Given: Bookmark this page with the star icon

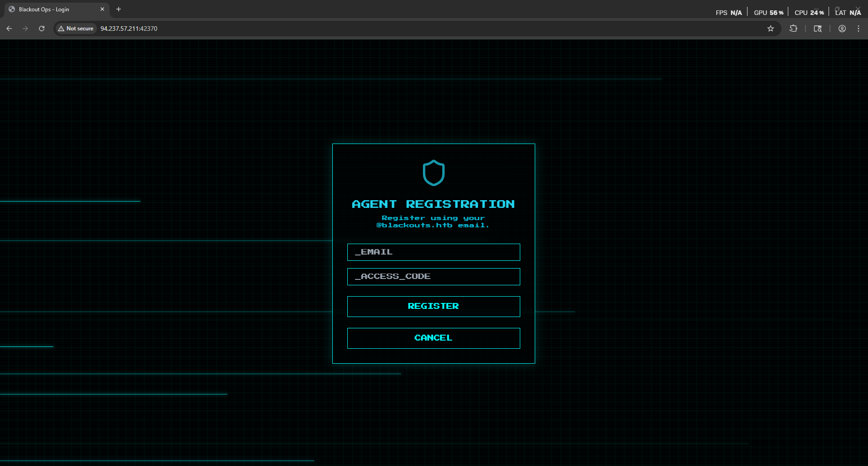Looking at the screenshot, I should [771, 29].
